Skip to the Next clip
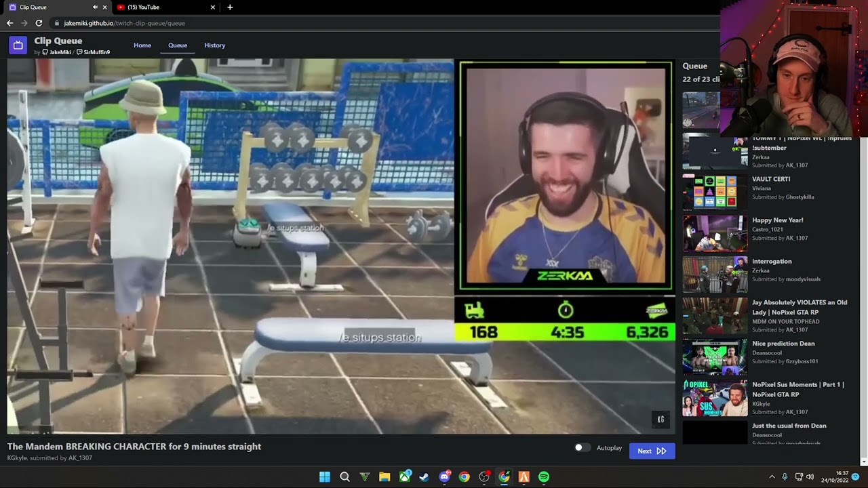The height and width of the screenshot is (488, 868). coord(652,451)
